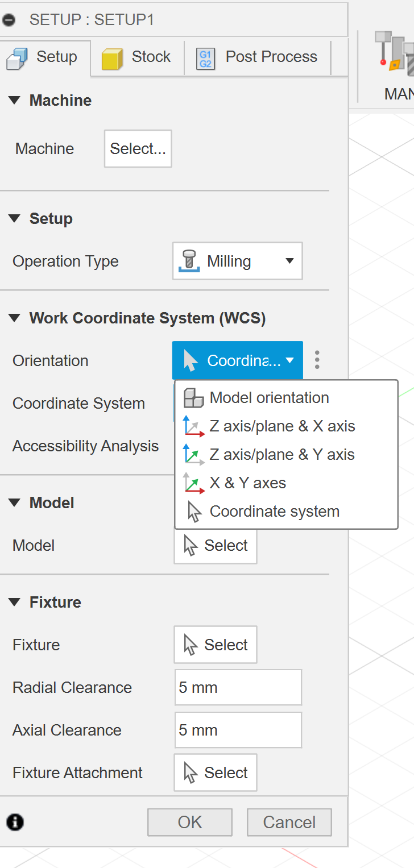Click the Radial Clearance value field
The height and width of the screenshot is (868, 414).
(x=238, y=687)
